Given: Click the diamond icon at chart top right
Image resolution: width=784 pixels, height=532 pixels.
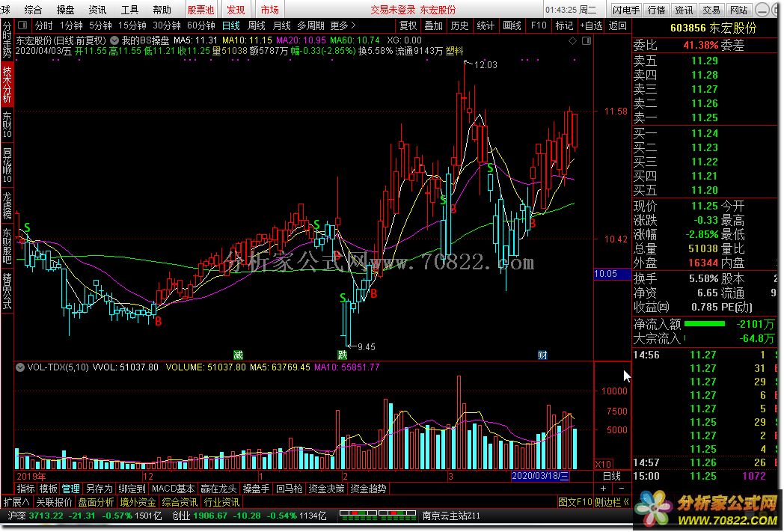Looking at the screenshot, I should [x=573, y=41].
